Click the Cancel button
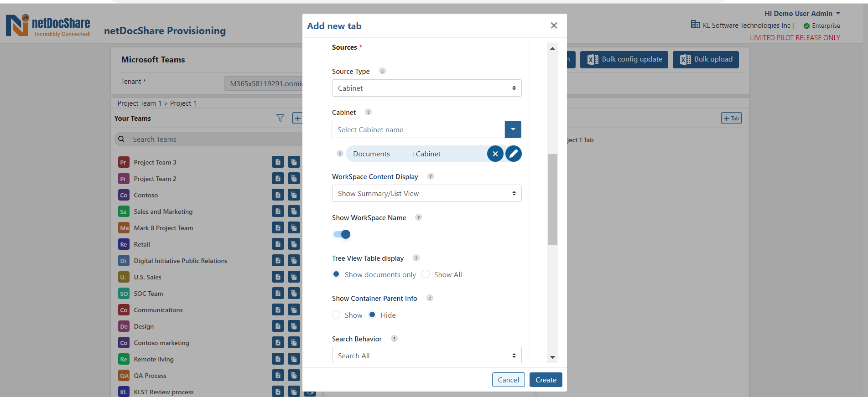Image resolution: width=868 pixels, height=397 pixels. click(509, 380)
